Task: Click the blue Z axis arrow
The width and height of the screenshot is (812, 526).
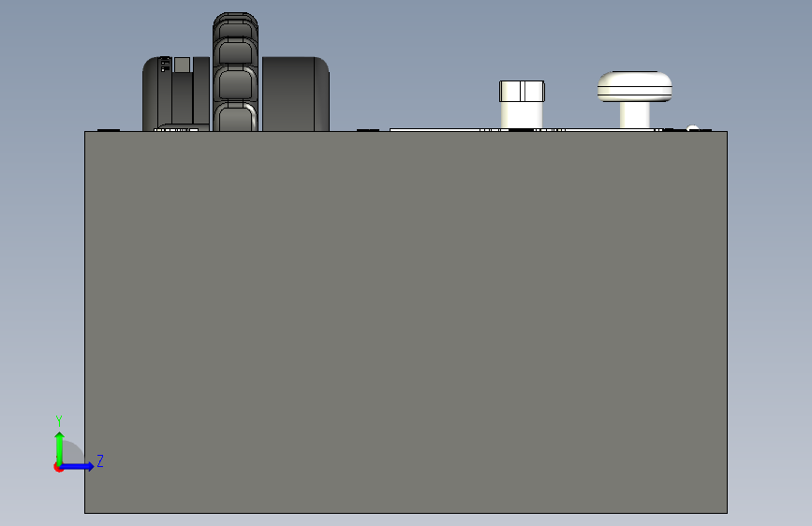Action: coord(78,466)
